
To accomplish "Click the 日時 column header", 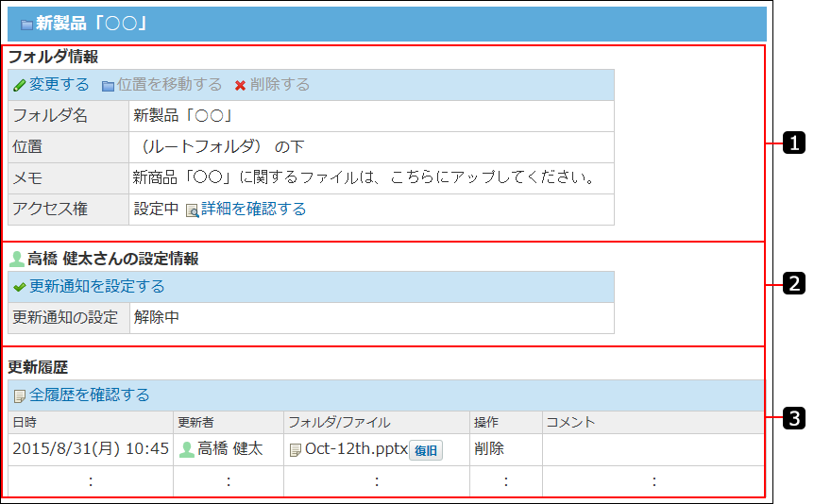I will 25,422.
